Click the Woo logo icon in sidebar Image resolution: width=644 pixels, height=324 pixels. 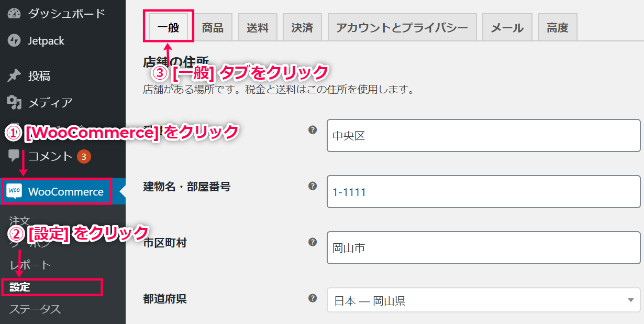click(14, 191)
